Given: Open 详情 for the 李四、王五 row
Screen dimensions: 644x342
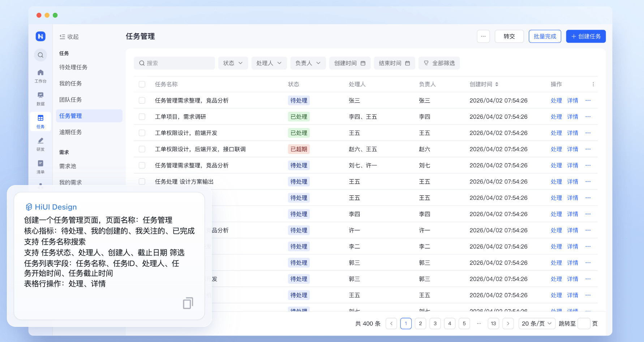Looking at the screenshot, I should (572, 117).
